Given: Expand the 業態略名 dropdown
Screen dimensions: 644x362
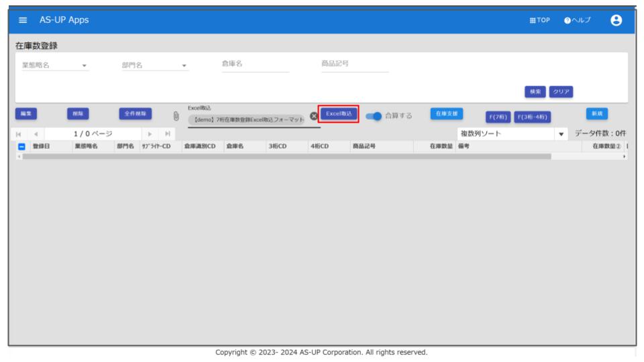Looking at the screenshot, I should click(x=85, y=66).
